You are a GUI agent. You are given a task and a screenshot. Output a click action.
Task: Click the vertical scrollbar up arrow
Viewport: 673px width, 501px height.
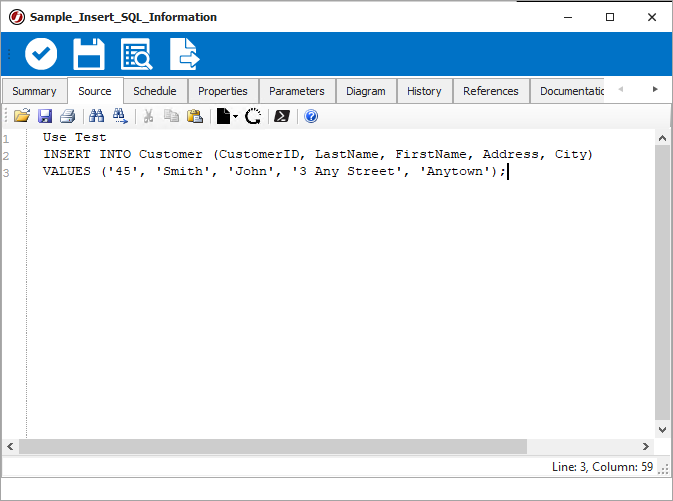click(662, 138)
